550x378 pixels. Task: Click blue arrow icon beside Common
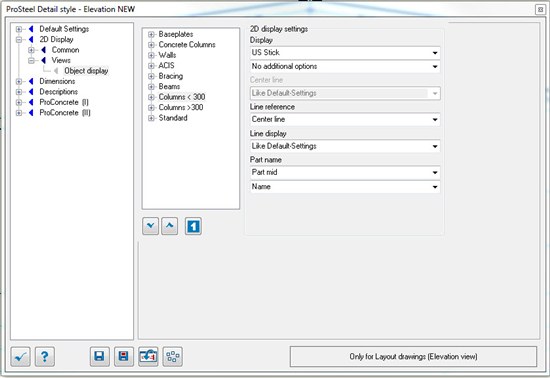click(x=43, y=50)
